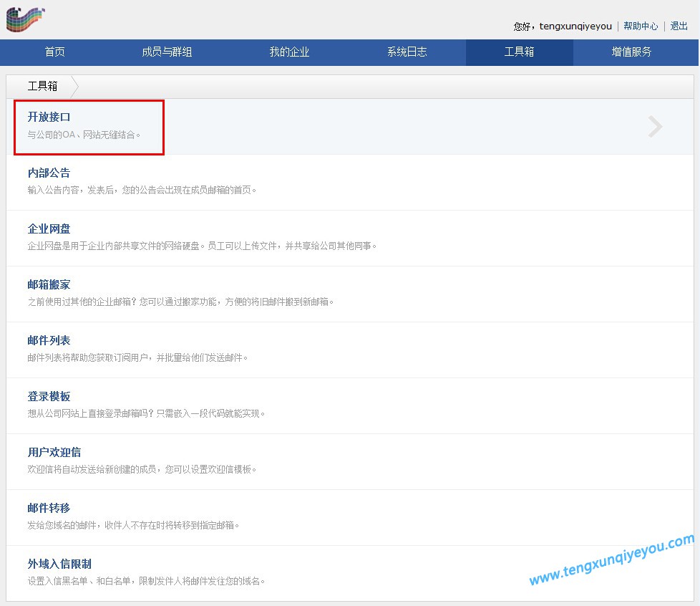Click description starting 之前使用过其他的企业邮箱
The height and width of the screenshot is (606, 700).
(x=180, y=302)
